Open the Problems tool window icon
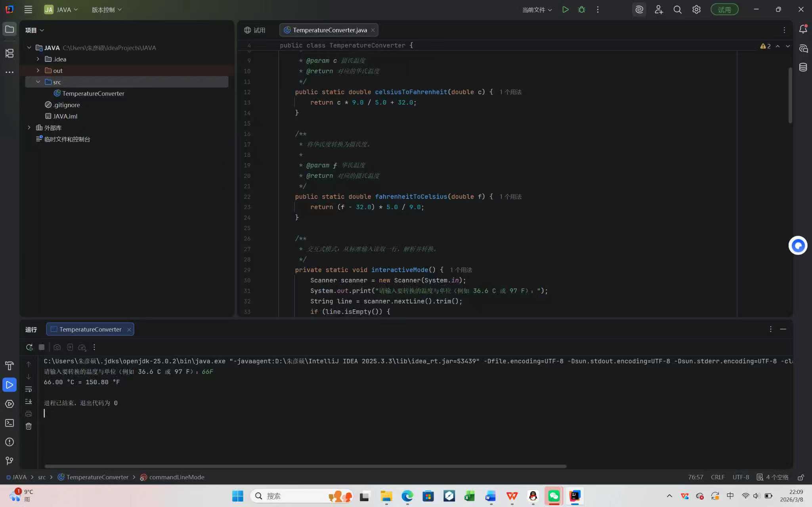The image size is (812, 507). 10,442
